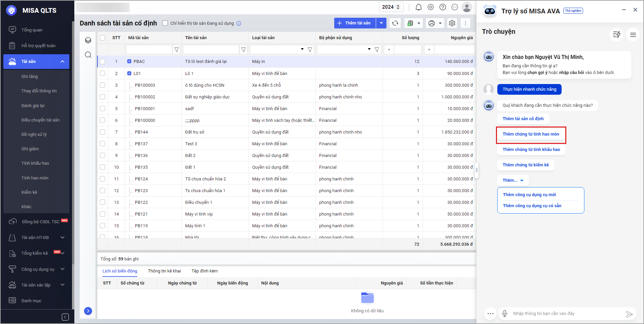The height and width of the screenshot is (324, 644).
Task: Expand the Công cụ dụng cụ sidebar menu
Action: click(x=62, y=269)
